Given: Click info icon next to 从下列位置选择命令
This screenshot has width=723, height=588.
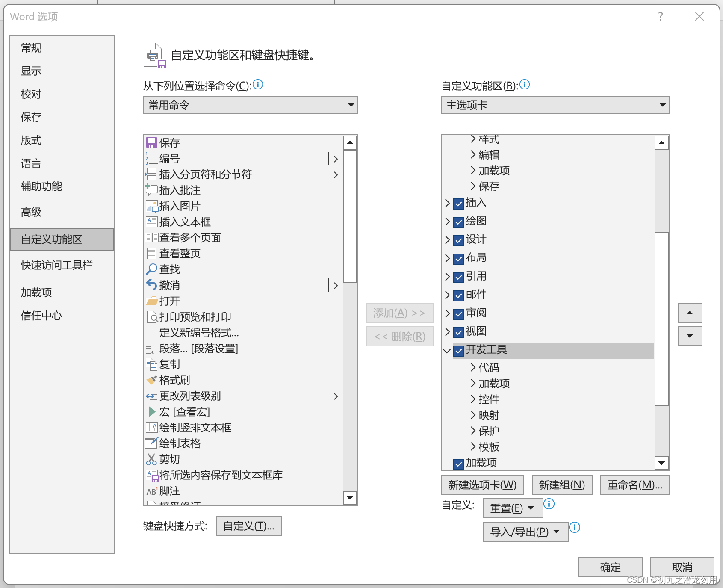Looking at the screenshot, I should [258, 84].
